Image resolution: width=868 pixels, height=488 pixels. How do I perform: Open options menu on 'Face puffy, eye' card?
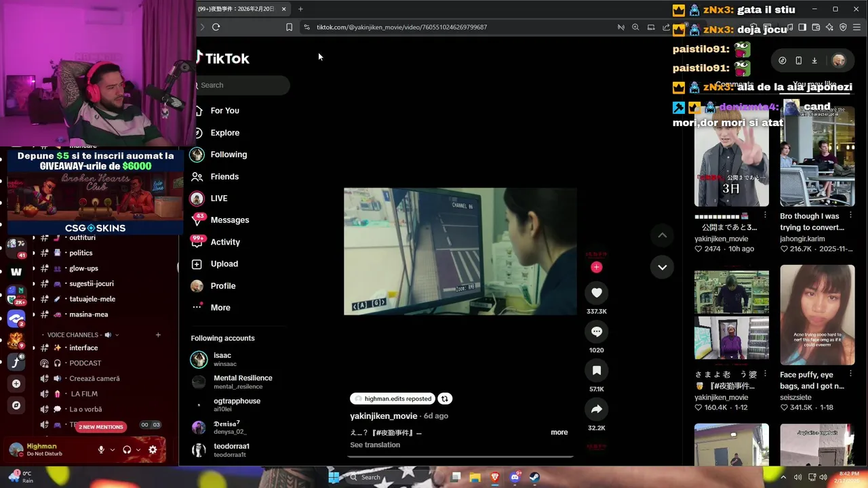pyautogui.click(x=850, y=374)
